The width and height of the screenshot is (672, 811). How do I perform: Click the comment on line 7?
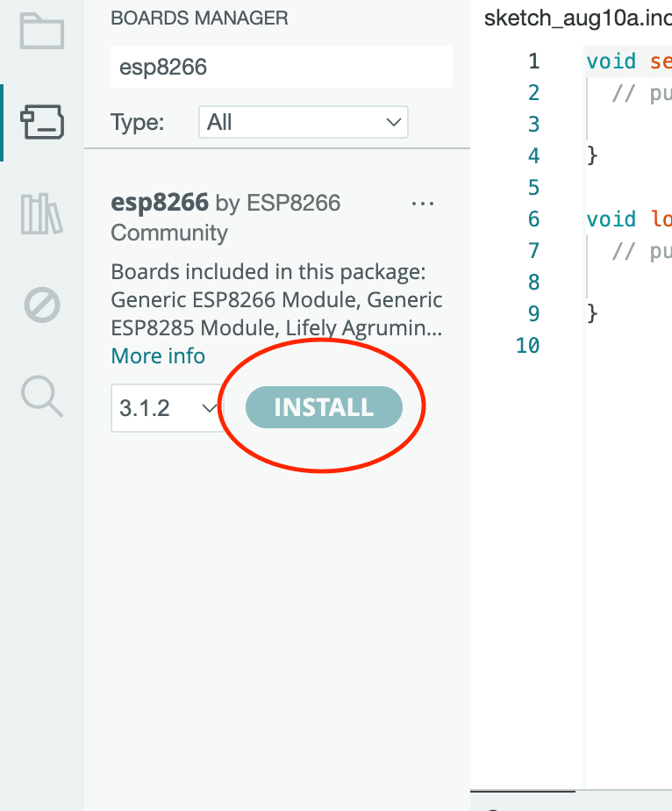(642, 251)
